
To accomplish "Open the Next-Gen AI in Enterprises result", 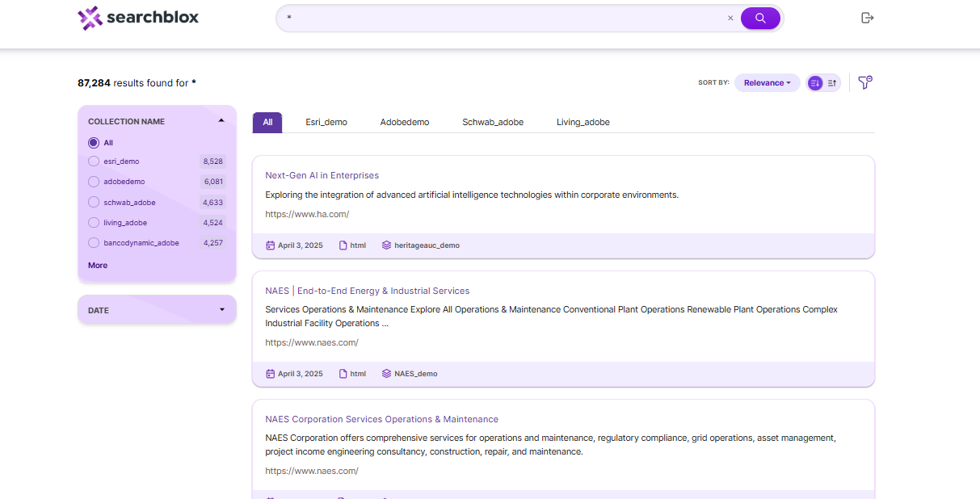I will (x=322, y=175).
